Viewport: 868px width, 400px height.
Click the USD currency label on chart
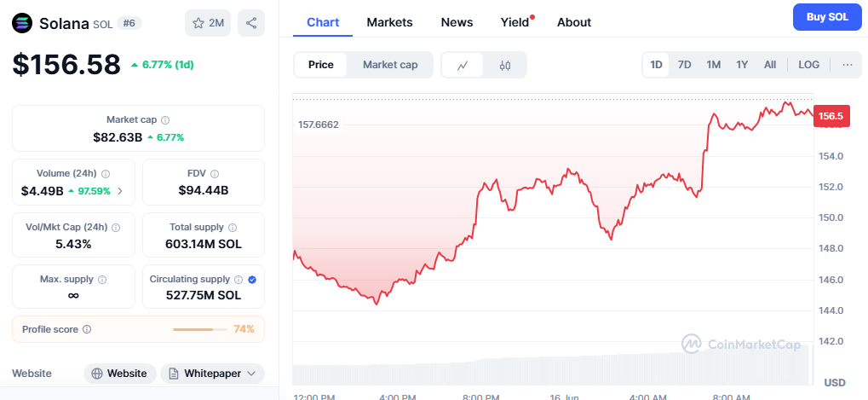(x=835, y=382)
